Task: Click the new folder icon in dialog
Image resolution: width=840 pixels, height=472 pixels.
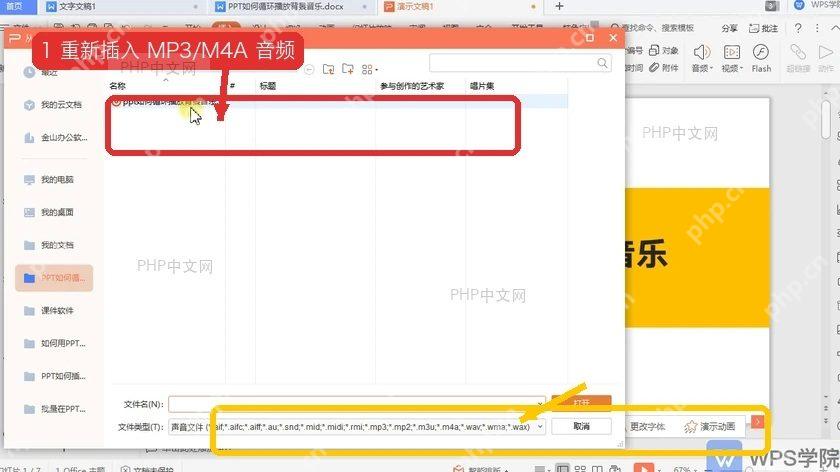Action: coord(348,69)
